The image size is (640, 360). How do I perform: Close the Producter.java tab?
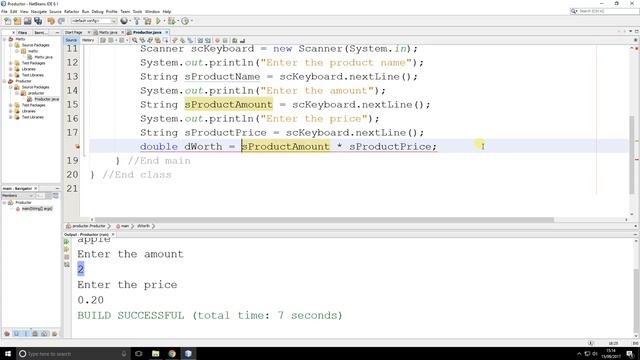point(167,32)
